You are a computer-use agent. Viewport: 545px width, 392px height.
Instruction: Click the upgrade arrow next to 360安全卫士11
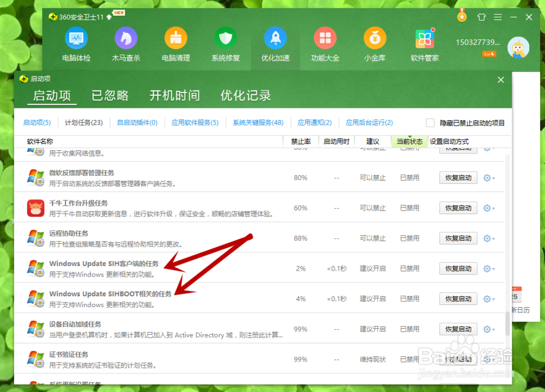coord(109,17)
